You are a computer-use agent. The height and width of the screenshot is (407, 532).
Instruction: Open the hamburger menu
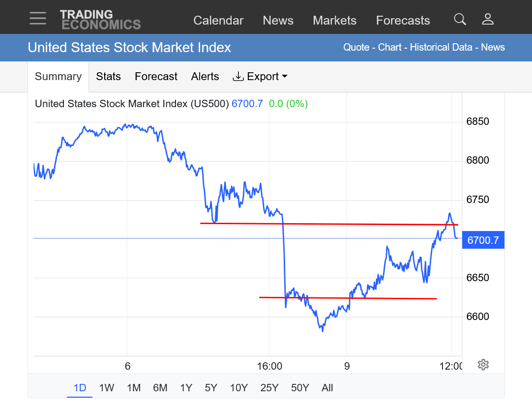point(38,19)
